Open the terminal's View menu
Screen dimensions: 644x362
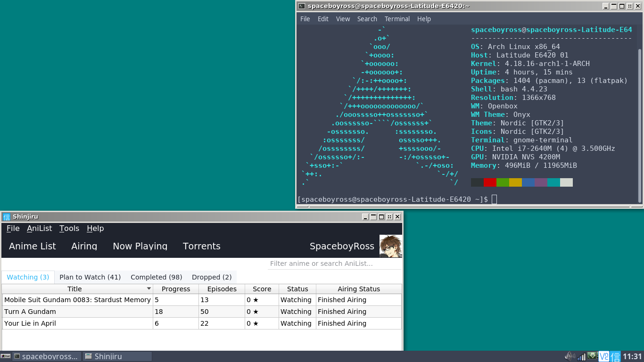[x=343, y=19]
